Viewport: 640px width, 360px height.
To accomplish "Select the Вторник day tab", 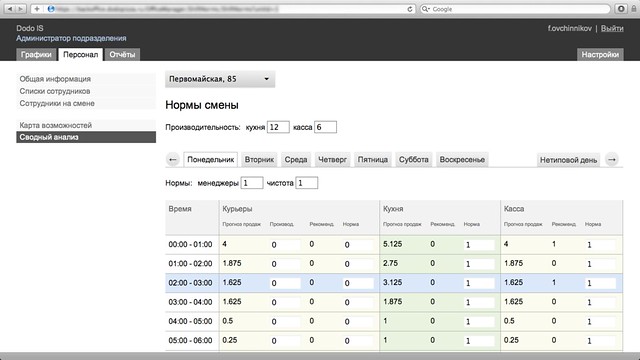I will tap(259, 160).
